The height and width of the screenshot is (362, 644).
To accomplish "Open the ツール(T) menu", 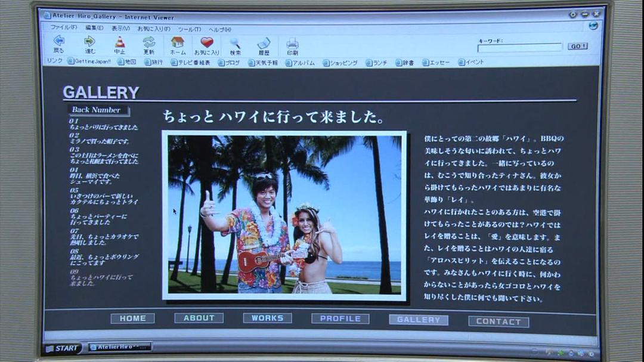I will point(189,29).
